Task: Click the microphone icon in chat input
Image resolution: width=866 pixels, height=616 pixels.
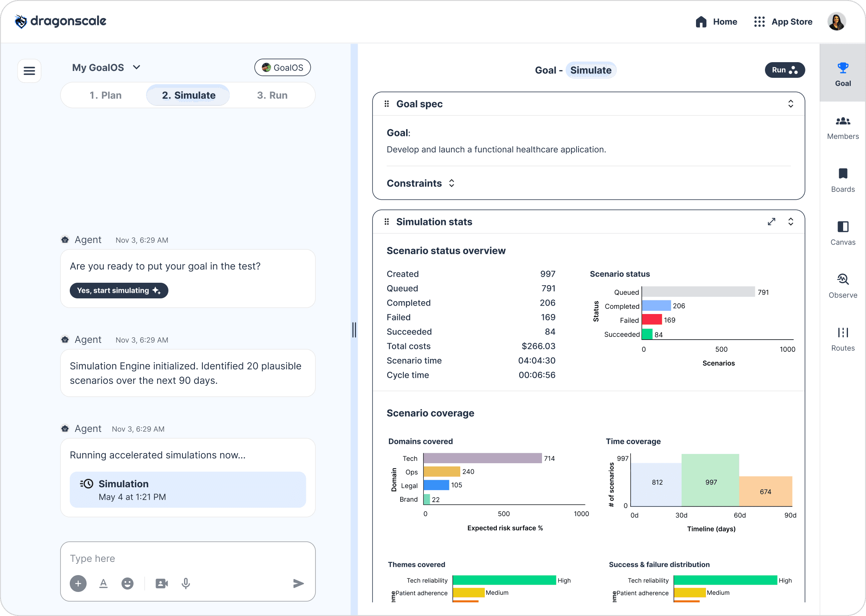Action: point(186,583)
